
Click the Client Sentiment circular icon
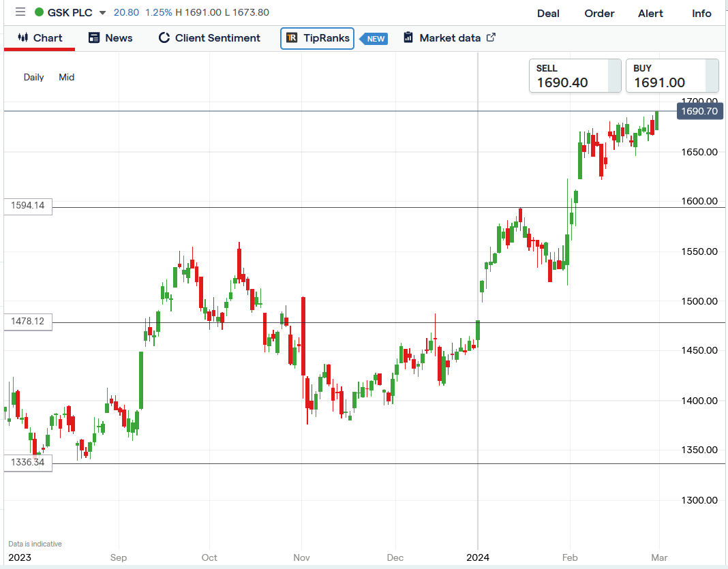tap(164, 37)
